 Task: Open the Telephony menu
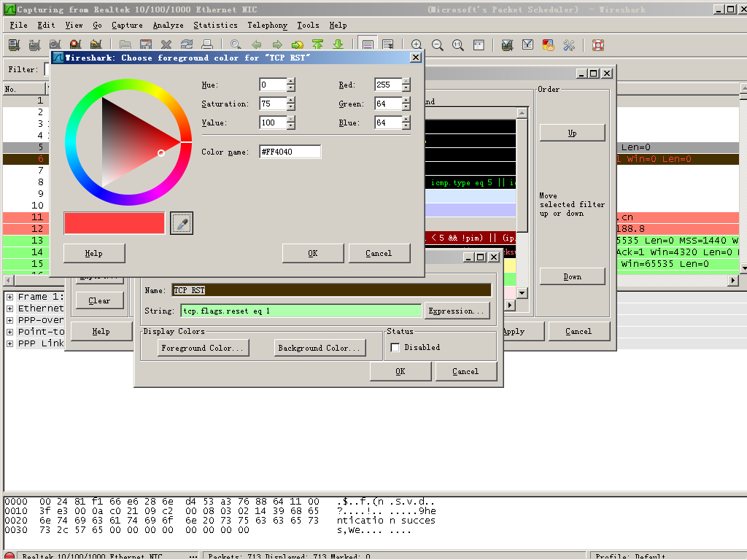click(x=267, y=26)
